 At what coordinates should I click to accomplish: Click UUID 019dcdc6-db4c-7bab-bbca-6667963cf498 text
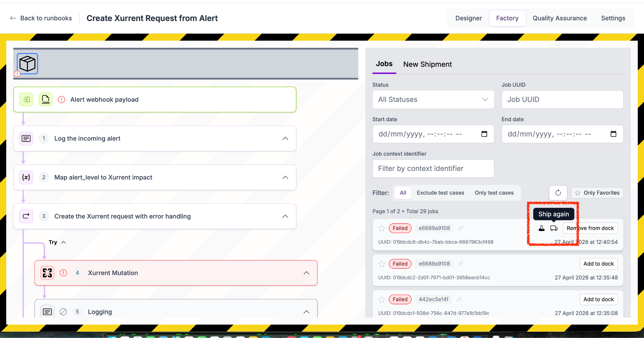point(436,242)
